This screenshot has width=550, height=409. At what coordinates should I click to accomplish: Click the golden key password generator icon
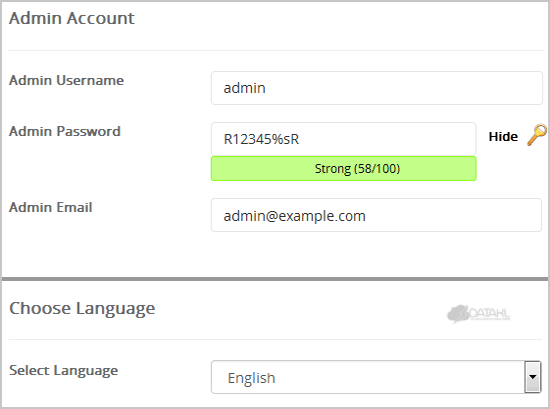click(537, 135)
